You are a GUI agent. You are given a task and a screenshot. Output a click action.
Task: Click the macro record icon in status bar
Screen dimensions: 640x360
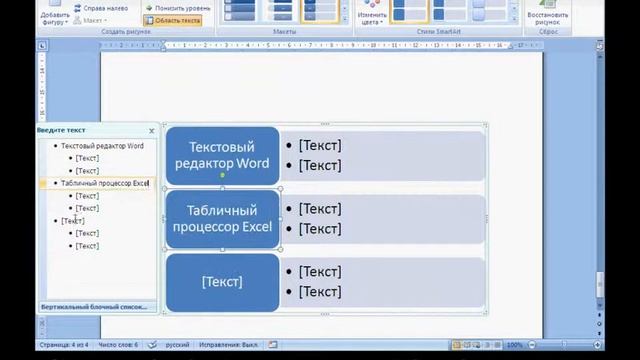tap(273, 345)
